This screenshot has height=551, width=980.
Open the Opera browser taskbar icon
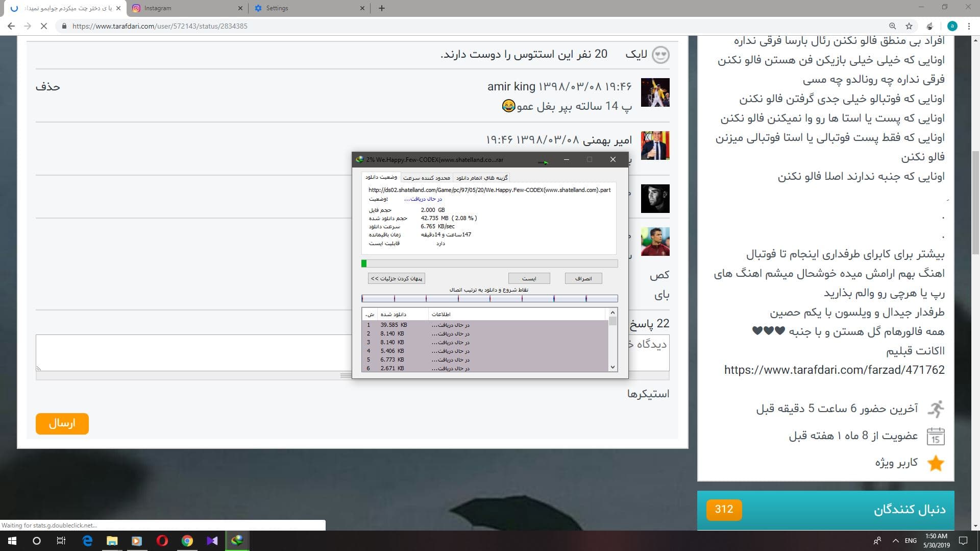(x=162, y=541)
